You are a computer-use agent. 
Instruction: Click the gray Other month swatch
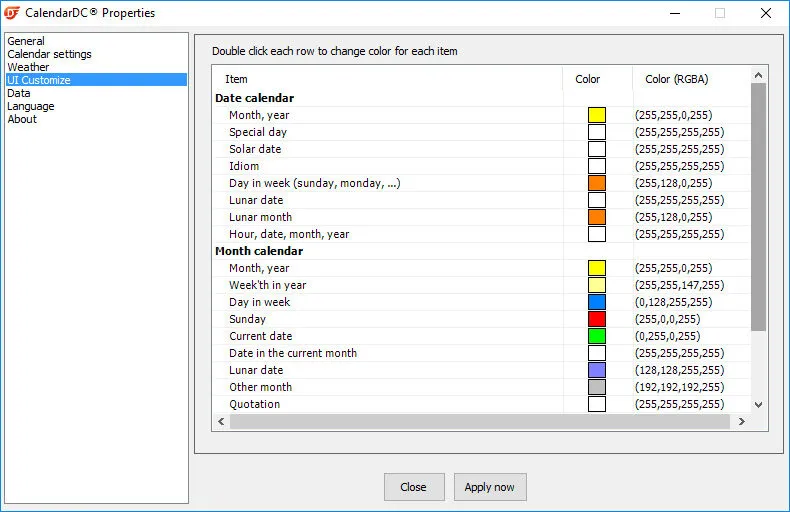pos(597,387)
